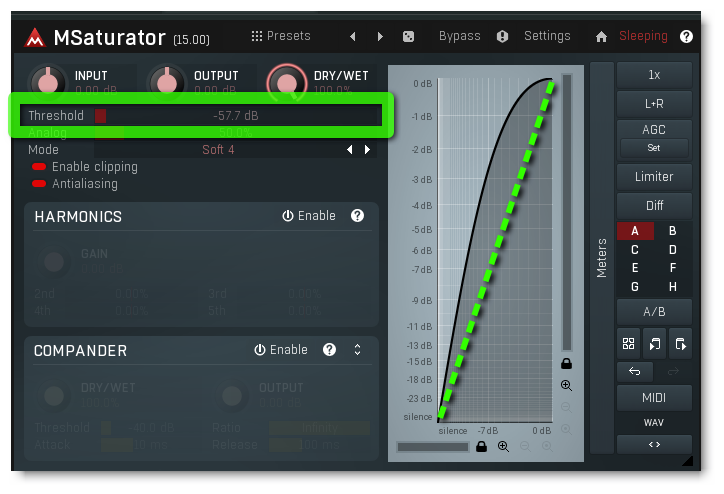Click the panic shield icon beside Bypass
Screen dimensions: 724x494
[502, 36]
